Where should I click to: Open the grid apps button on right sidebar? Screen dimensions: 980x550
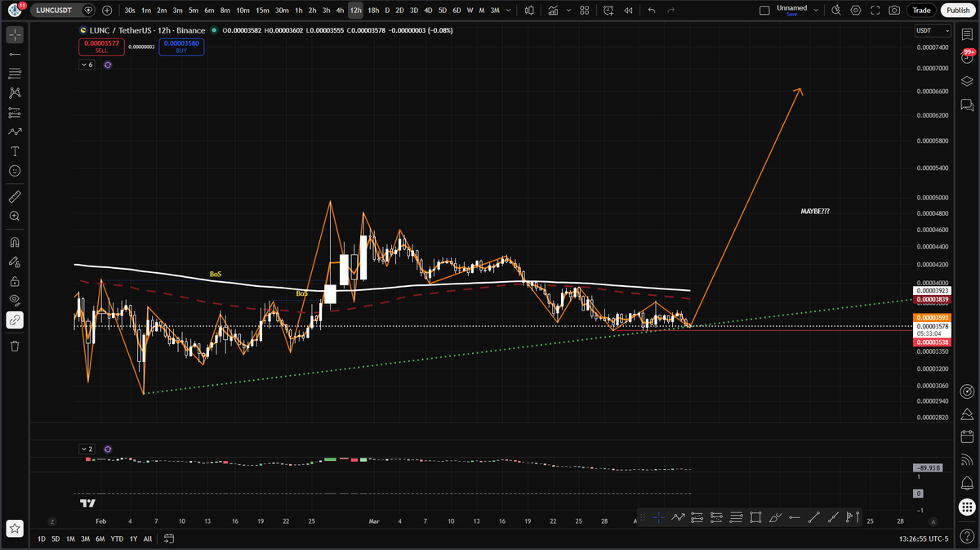click(x=967, y=506)
